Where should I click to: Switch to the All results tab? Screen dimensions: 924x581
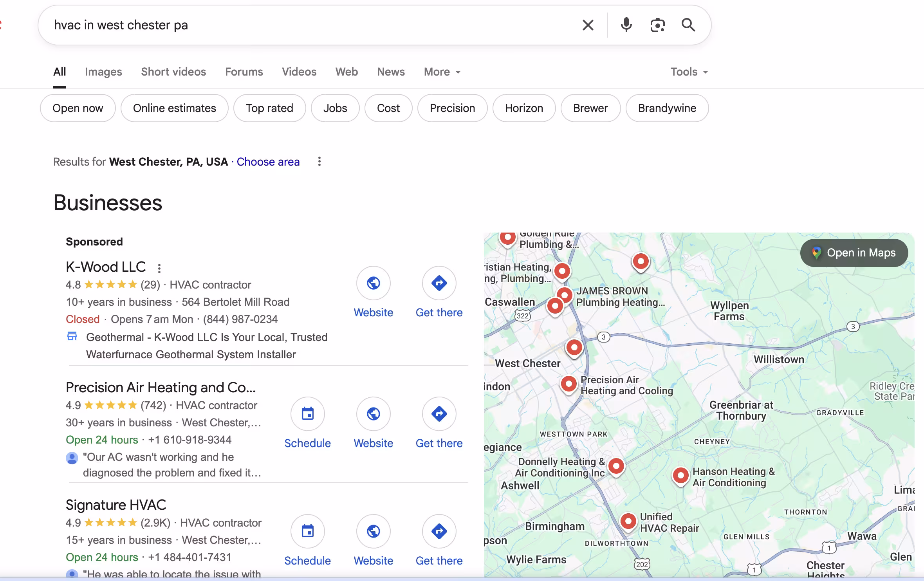(60, 72)
